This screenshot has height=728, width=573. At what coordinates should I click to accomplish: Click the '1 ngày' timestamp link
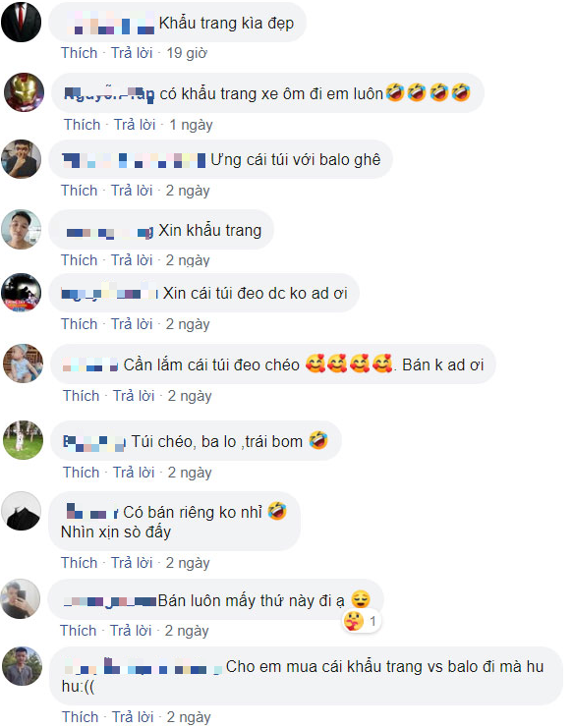[191, 125]
